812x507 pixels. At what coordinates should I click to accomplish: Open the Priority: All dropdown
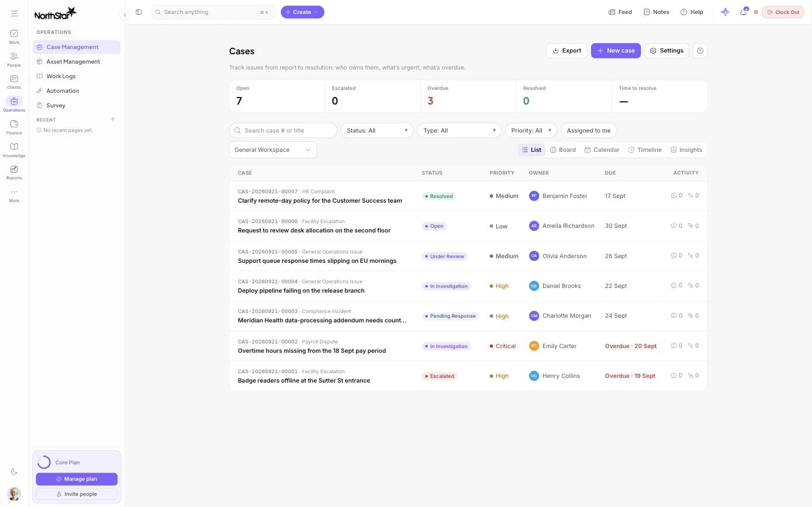531,130
